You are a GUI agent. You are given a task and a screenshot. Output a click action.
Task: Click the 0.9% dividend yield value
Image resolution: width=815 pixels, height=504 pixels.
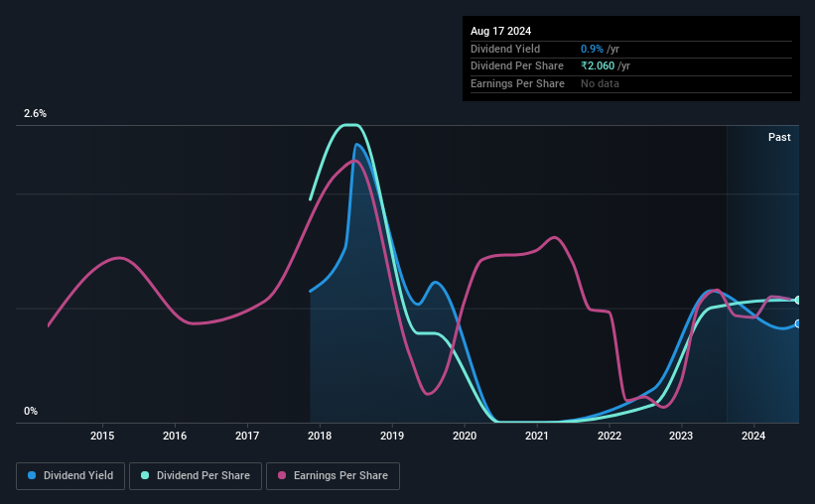pos(592,49)
